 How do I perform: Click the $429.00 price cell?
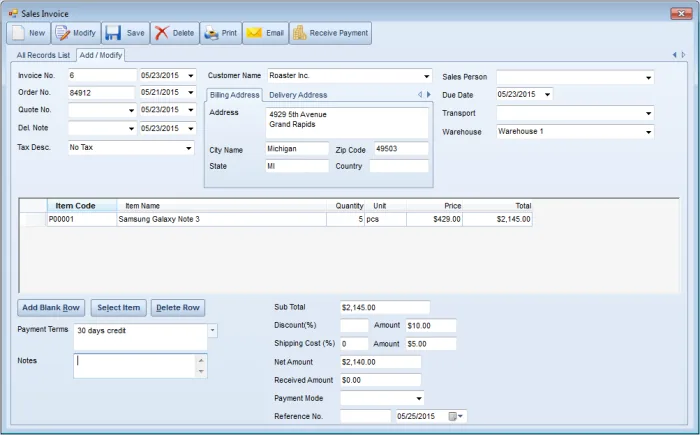[434, 219]
